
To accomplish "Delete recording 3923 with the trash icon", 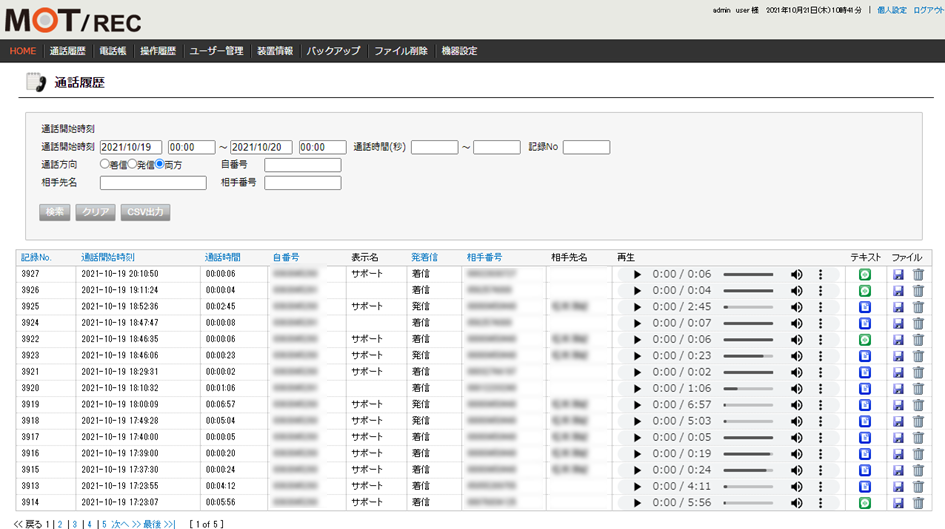I will click(918, 355).
